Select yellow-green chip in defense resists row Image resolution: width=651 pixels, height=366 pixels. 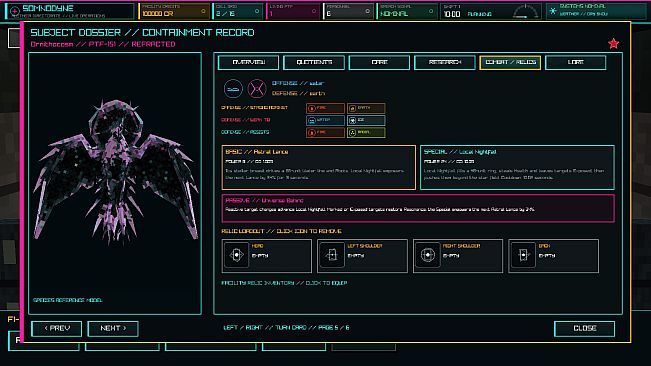point(366,132)
